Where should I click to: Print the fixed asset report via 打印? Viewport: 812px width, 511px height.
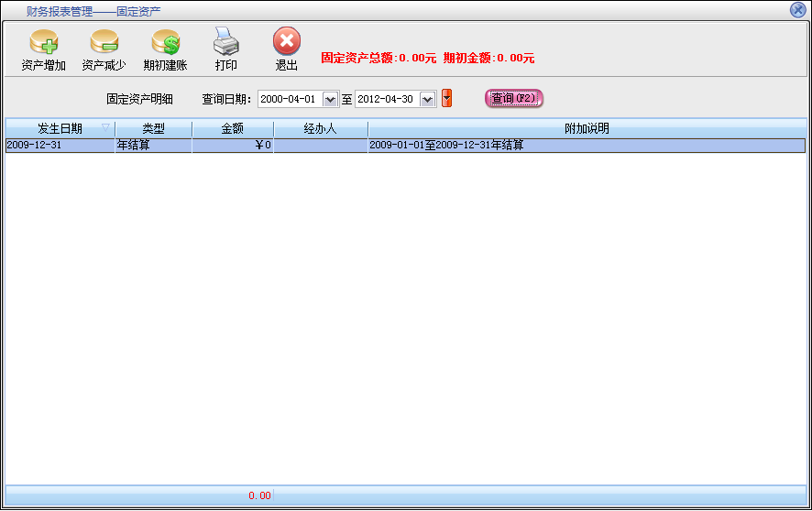coord(225,43)
